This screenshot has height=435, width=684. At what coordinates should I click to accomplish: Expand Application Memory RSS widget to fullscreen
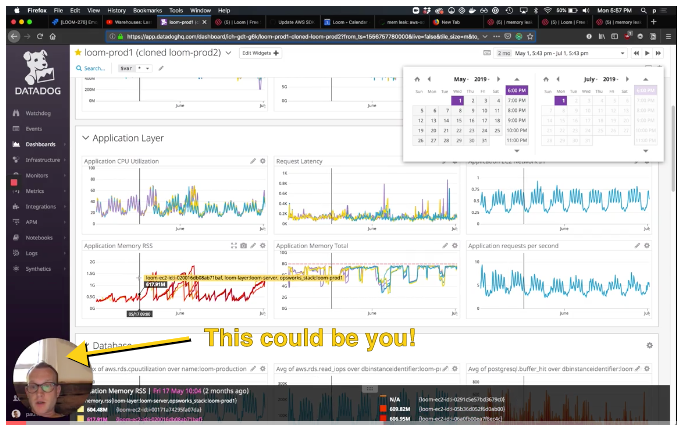[x=234, y=246]
